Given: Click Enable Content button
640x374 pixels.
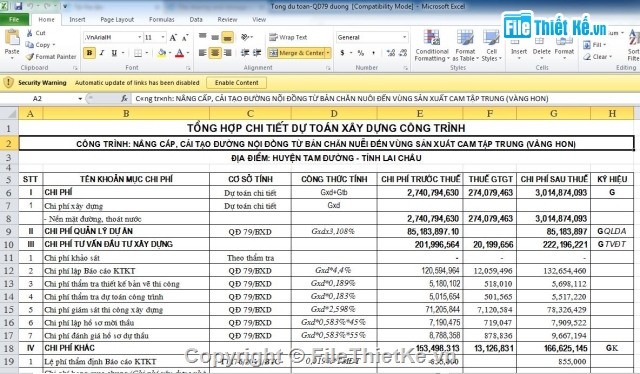Looking at the screenshot, I should click(x=237, y=82).
